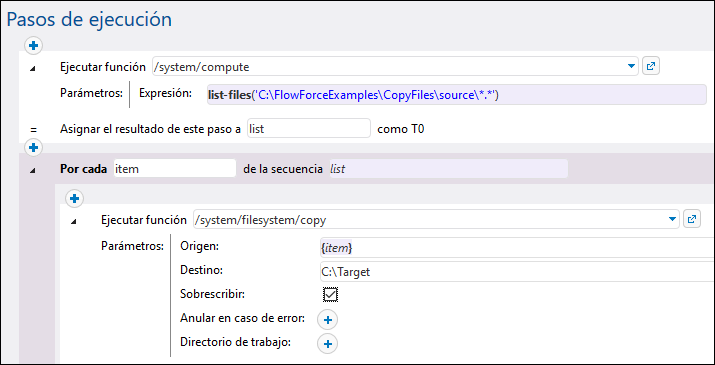The width and height of the screenshot is (715, 365).
Task: Click the result name field containing list
Action: pyautogui.click(x=309, y=129)
